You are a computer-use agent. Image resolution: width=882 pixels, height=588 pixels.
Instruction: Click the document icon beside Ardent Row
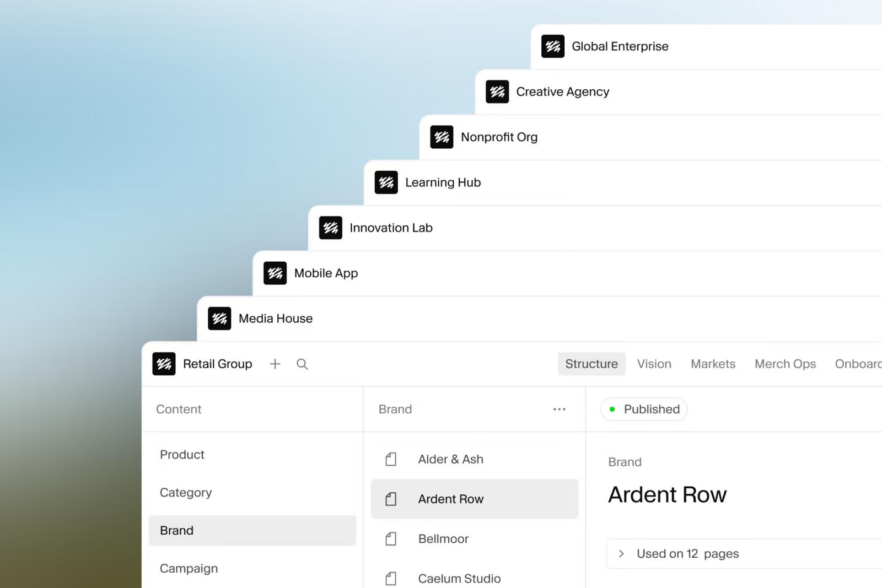pos(391,499)
